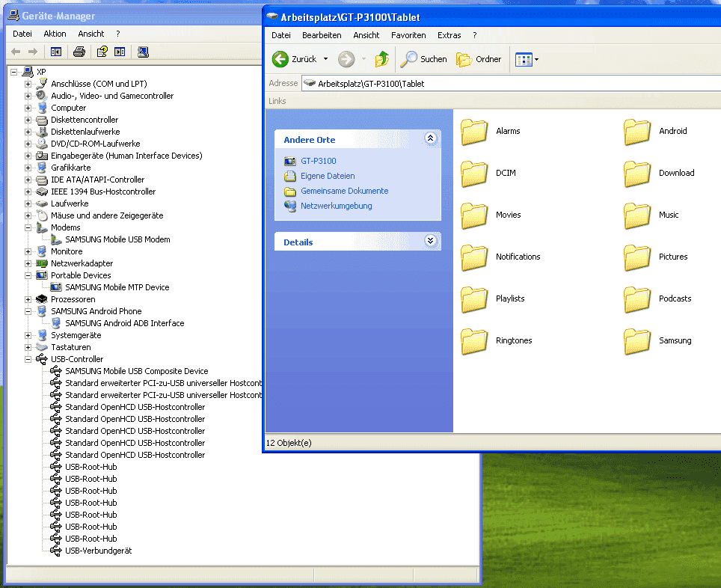Select the Tastaturen tree item
Screen dimensions: 721x588
71,347
